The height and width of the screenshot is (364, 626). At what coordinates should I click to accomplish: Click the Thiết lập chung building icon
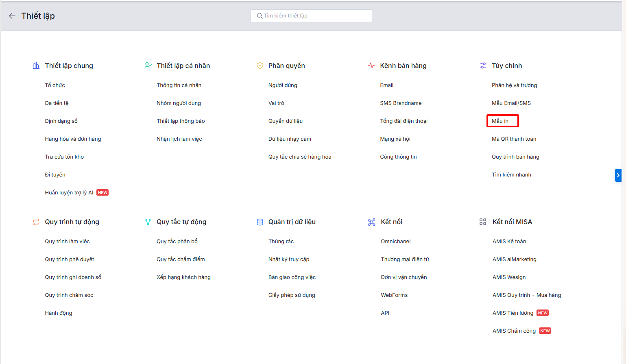click(x=36, y=66)
